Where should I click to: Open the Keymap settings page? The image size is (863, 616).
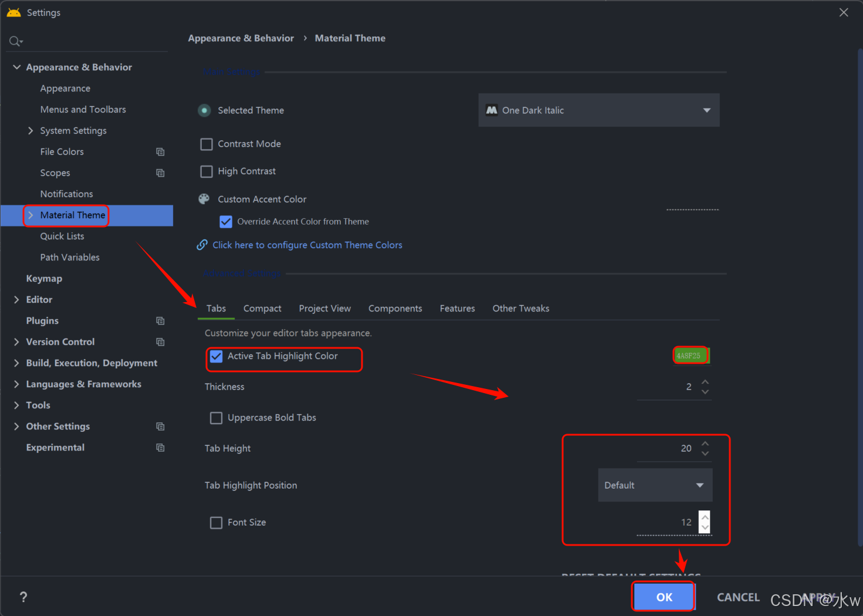[44, 279]
